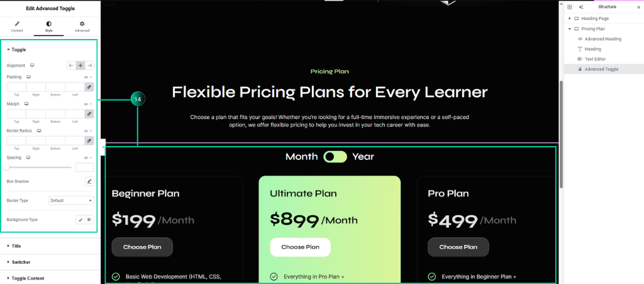This screenshot has height=284, width=644.
Task: Choose classic Background Type brush icon
Action: tap(80, 220)
